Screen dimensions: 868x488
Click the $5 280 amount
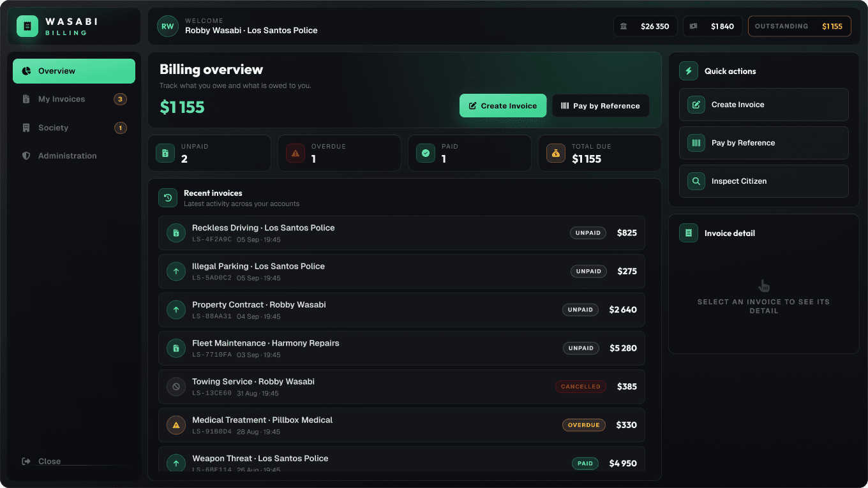[x=623, y=348]
